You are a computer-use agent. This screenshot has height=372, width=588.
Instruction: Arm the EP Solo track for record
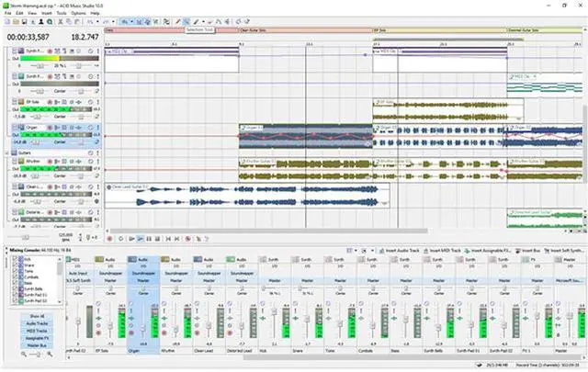pos(50,102)
